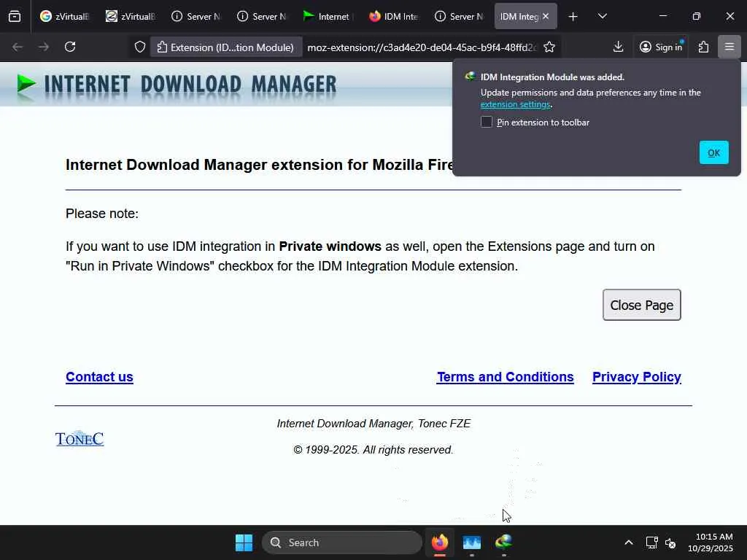Open the Downloads panel icon
This screenshot has height=560, width=747.
click(618, 47)
